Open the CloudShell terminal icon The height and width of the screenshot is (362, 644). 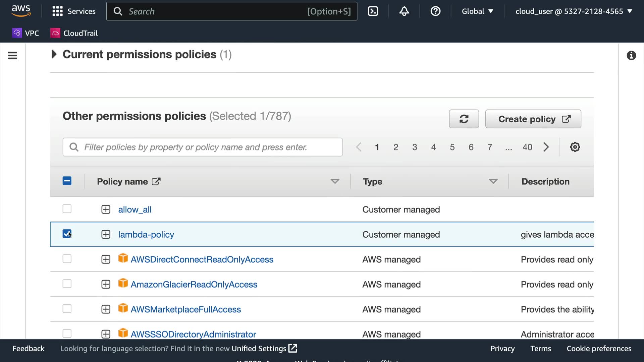tap(373, 11)
